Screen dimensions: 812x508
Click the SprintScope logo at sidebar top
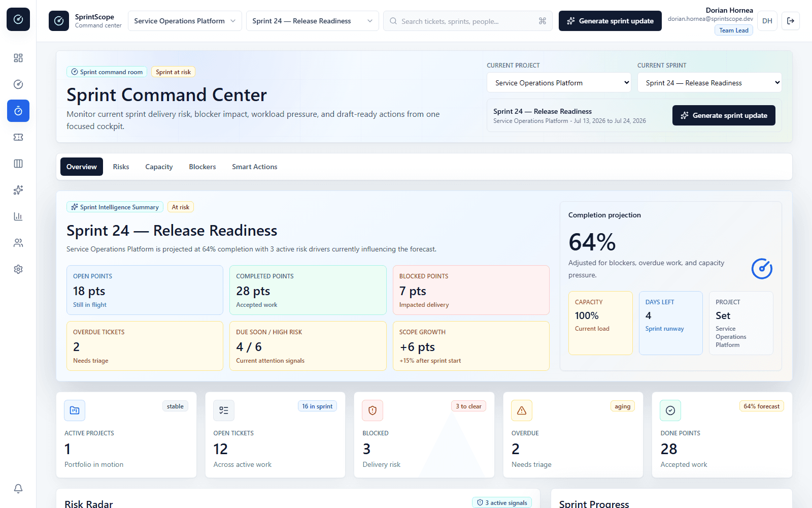(18, 19)
